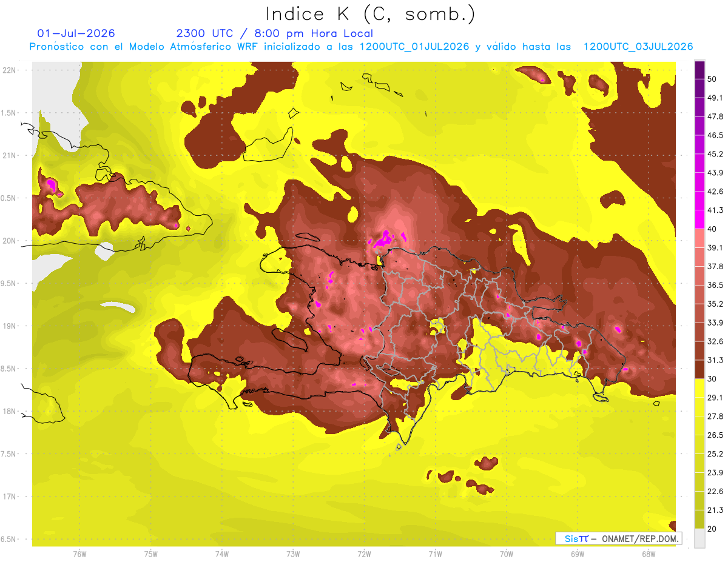The image size is (728, 562).
Task: Click the lowest colorbar value '20'
Action: pos(712,529)
